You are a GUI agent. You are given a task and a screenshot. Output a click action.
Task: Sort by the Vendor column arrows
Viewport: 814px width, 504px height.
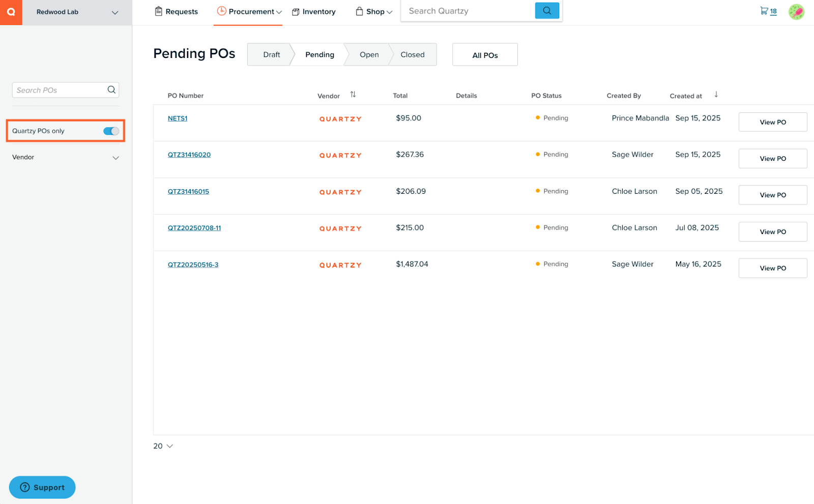point(354,95)
